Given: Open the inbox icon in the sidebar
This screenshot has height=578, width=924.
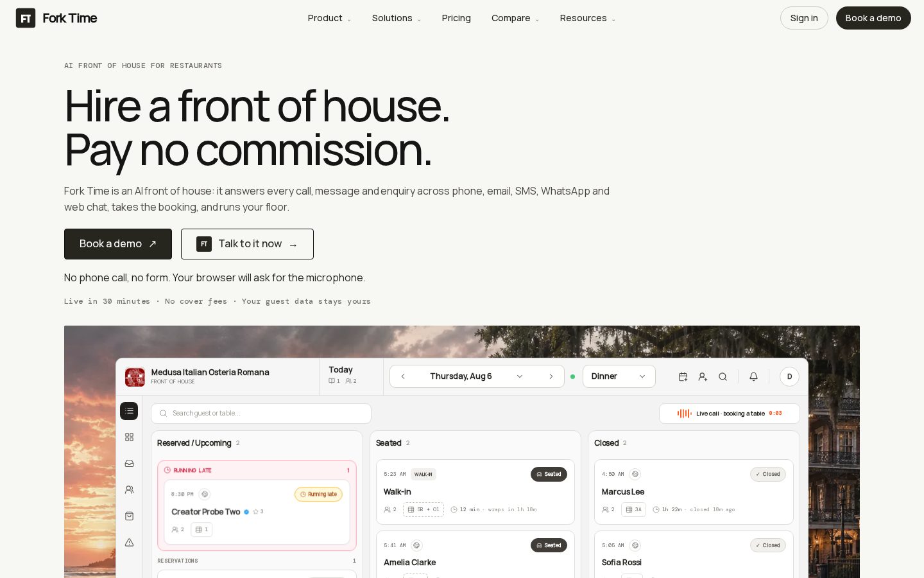Looking at the screenshot, I should [129, 464].
